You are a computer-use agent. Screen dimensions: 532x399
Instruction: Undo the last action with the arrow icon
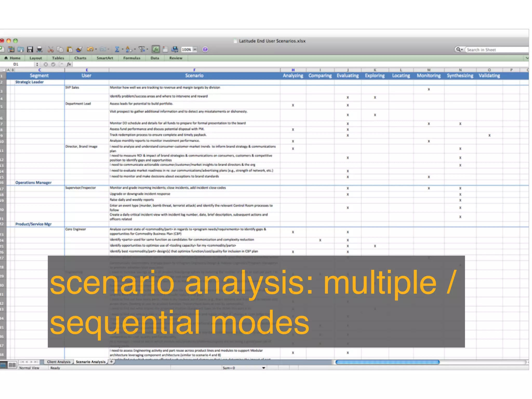point(90,49)
